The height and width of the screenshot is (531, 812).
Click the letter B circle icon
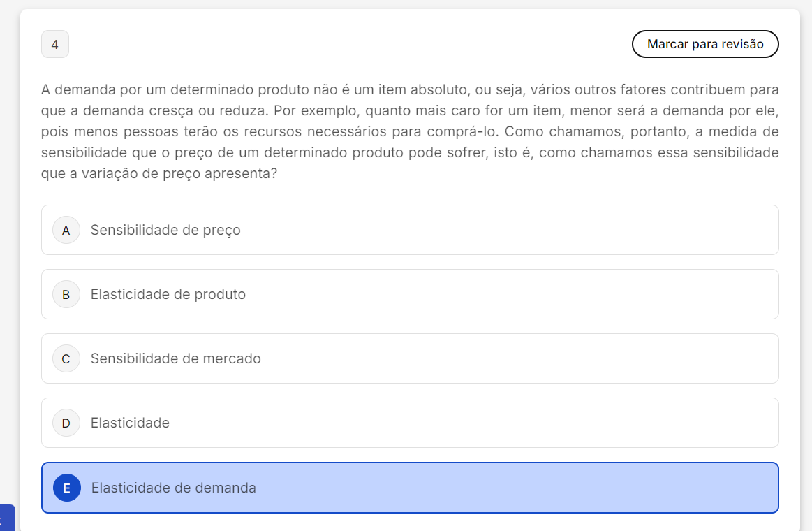pyautogui.click(x=66, y=294)
